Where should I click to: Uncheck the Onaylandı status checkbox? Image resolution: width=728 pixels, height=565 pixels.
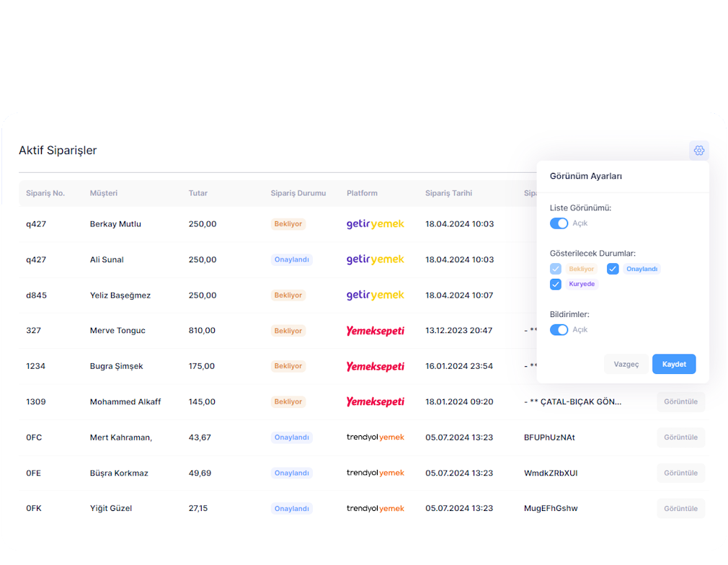pos(613,269)
